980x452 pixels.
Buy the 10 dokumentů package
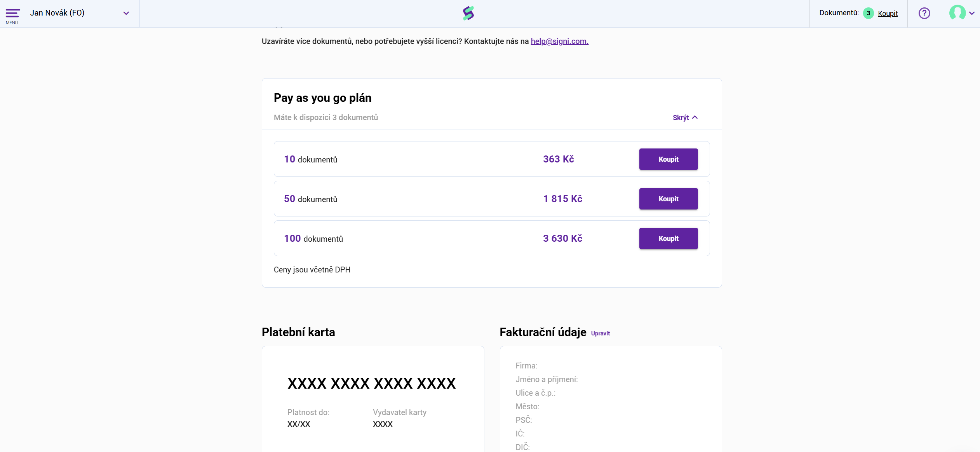click(x=668, y=159)
